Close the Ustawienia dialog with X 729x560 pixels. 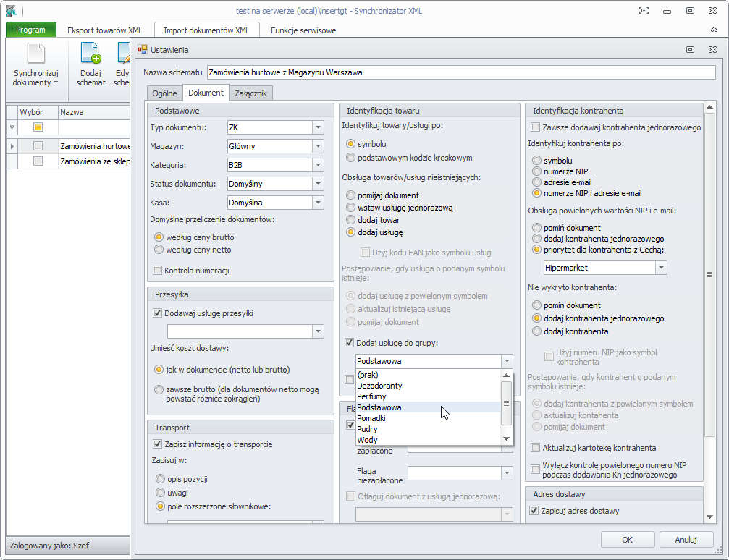coord(712,50)
